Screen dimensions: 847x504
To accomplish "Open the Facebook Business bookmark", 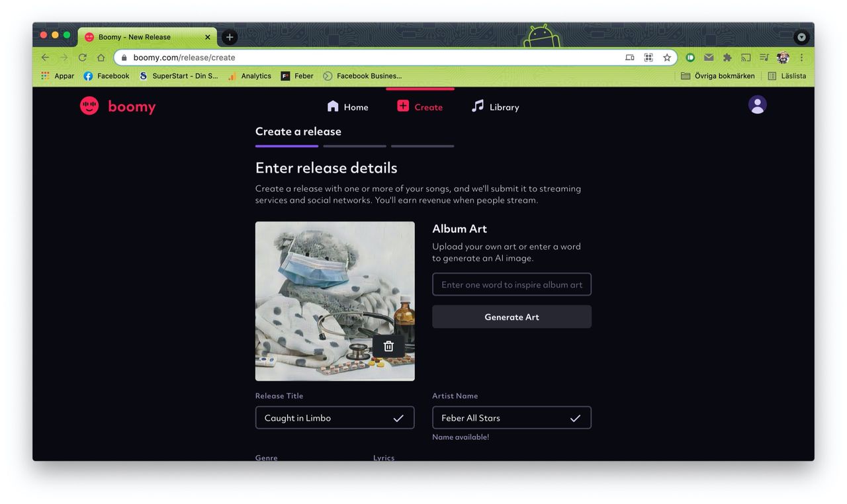I will click(363, 76).
